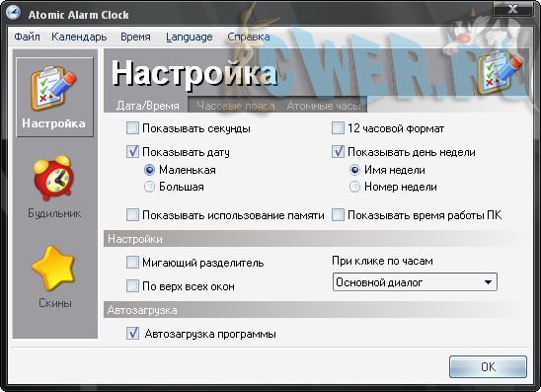This screenshot has width=541, height=392.
Task: Close the Atomic Alarm Clock window
Action: tap(512, 9)
